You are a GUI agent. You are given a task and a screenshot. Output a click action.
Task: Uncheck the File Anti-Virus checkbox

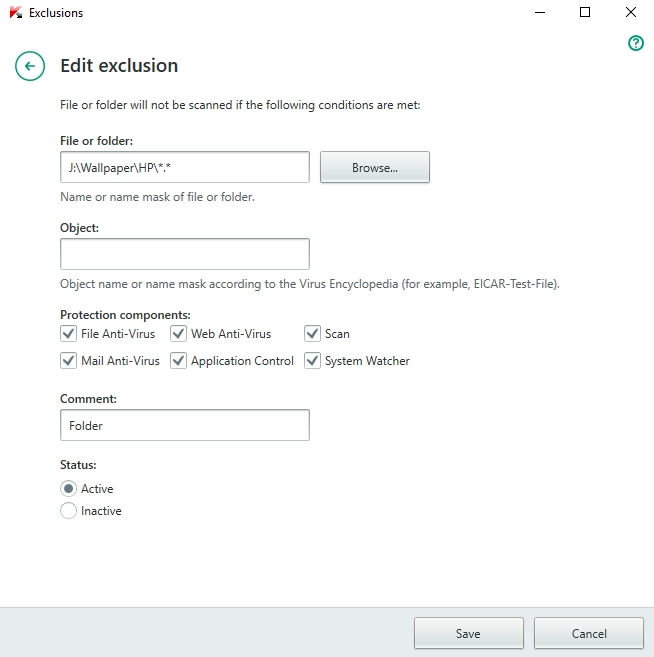coord(69,334)
